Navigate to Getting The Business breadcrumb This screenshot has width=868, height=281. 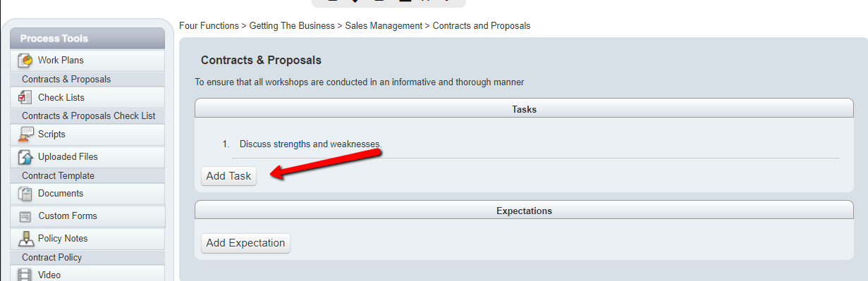[292, 25]
